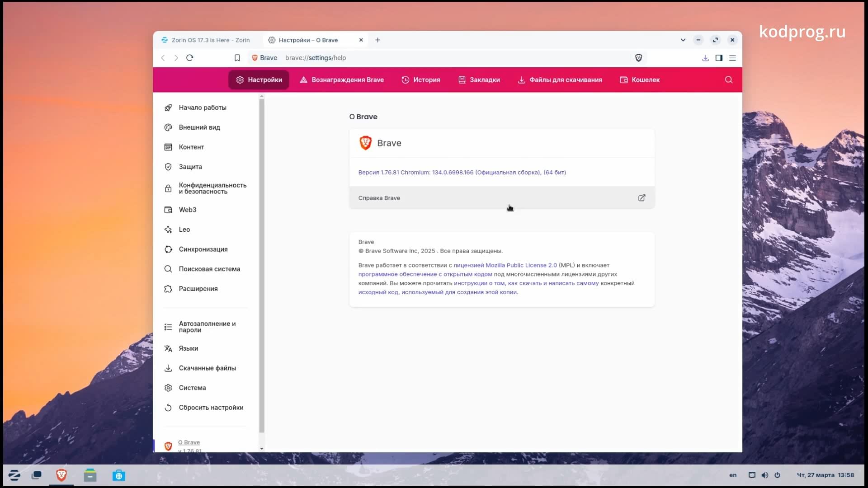Open the downloads icon in browser toolbar

[705, 58]
